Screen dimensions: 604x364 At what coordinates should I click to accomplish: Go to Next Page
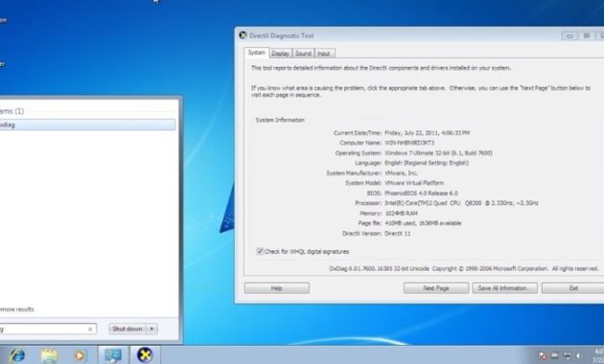(x=436, y=288)
